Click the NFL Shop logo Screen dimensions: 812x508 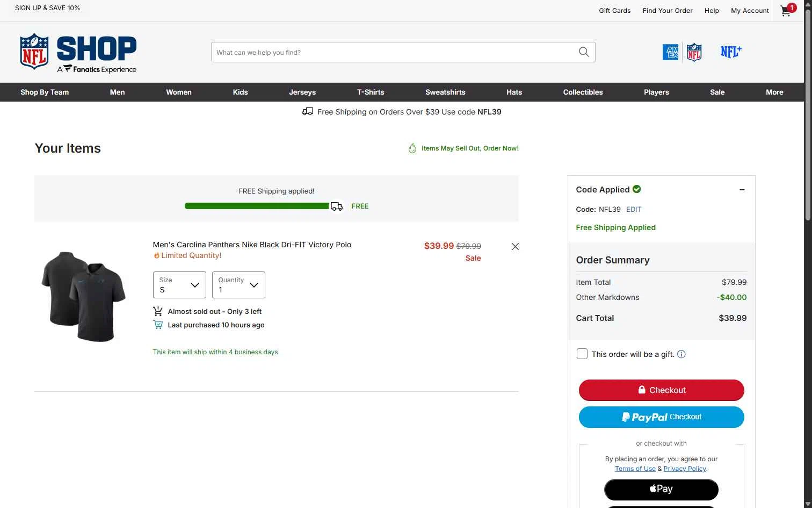tap(78, 53)
